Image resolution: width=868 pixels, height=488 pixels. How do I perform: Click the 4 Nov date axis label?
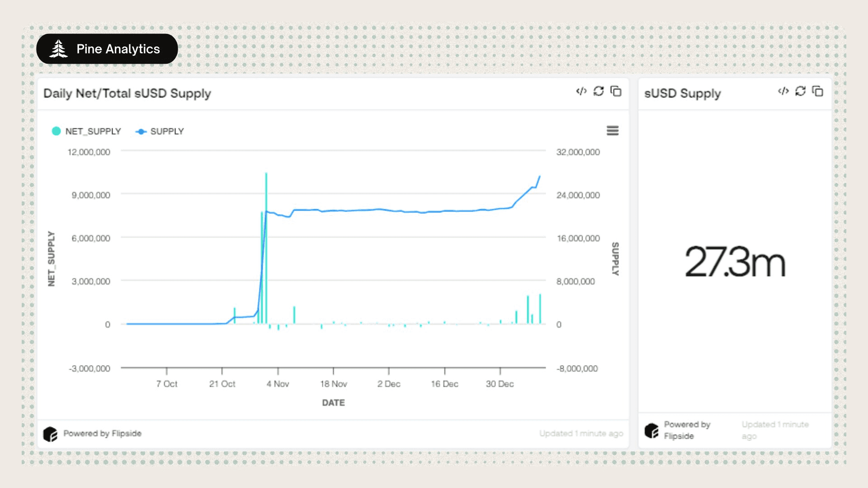pyautogui.click(x=278, y=384)
